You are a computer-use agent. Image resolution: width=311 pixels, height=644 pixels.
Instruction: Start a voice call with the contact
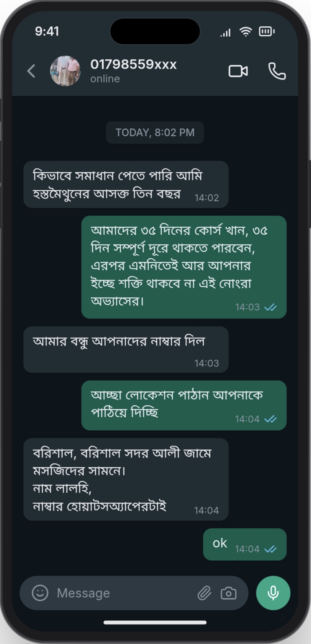[x=277, y=71]
